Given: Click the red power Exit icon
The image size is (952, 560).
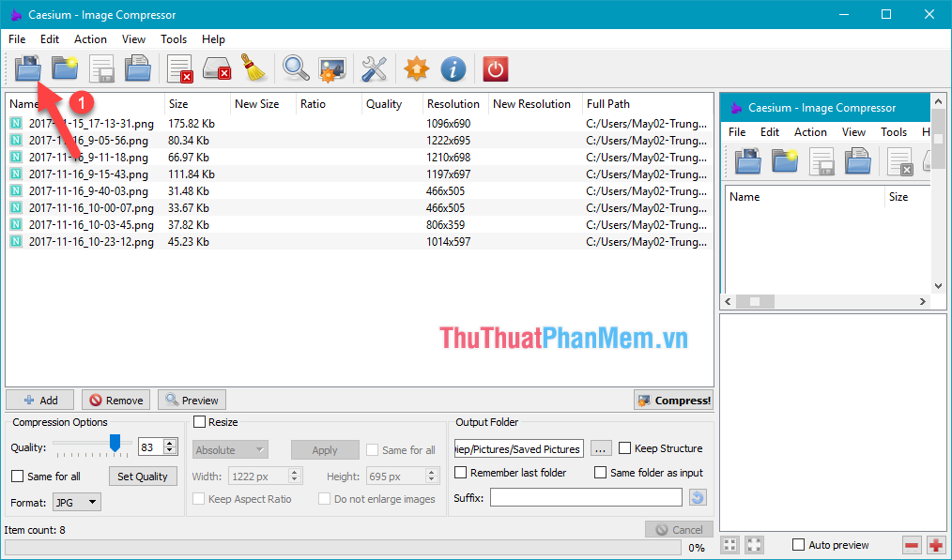Looking at the screenshot, I should (495, 68).
